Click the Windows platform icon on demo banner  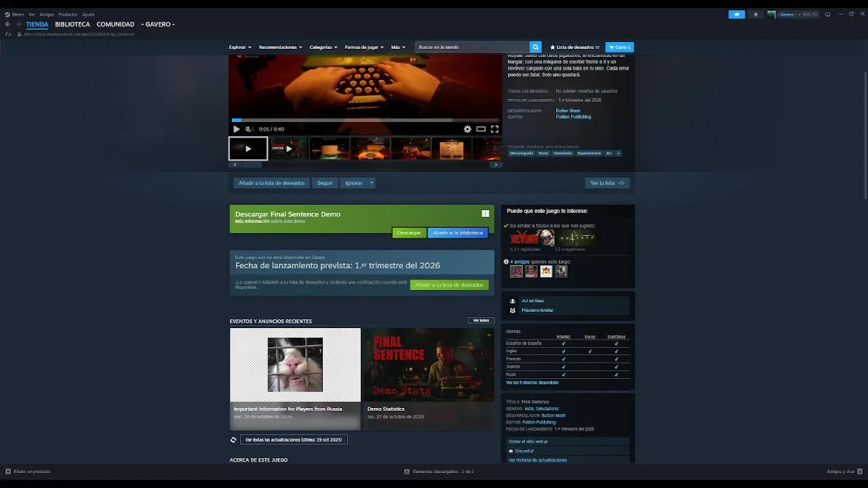coord(486,213)
